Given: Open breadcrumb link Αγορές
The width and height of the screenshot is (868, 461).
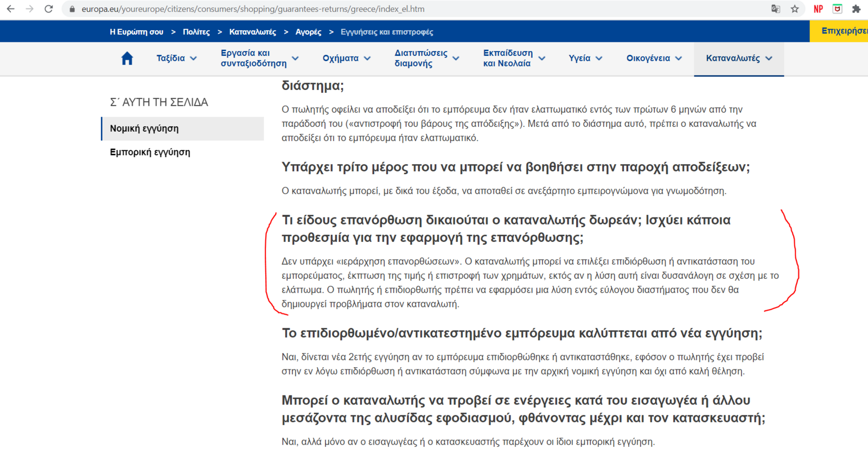Looking at the screenshot, I should click(x=308, y=32).
